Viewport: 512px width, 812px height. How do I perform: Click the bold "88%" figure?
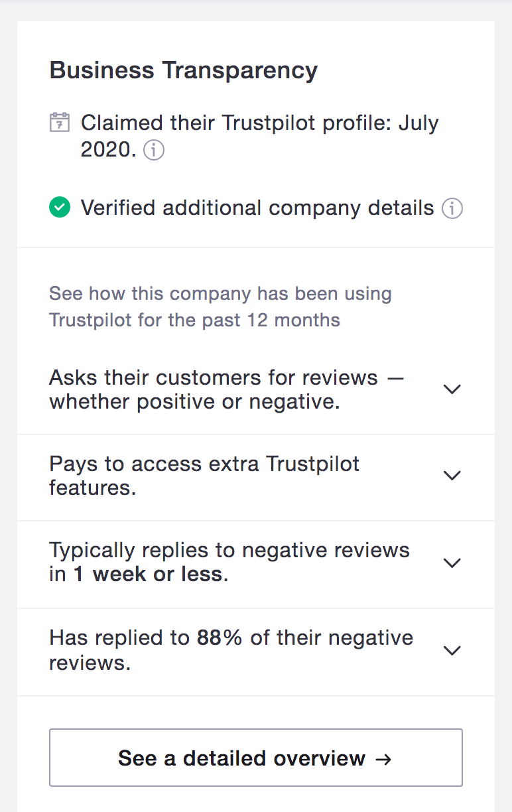click(x=220, y=638)
